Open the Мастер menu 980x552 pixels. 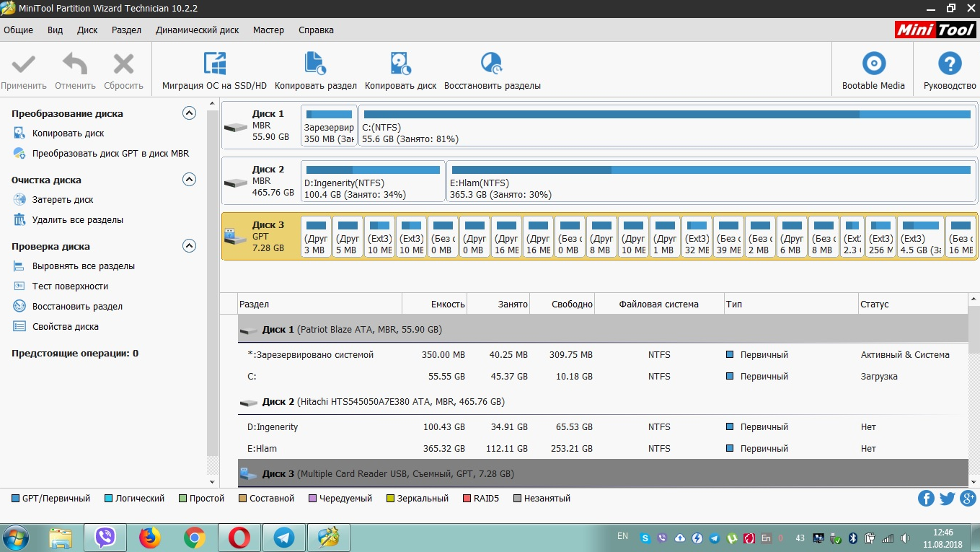click(268, 30)
